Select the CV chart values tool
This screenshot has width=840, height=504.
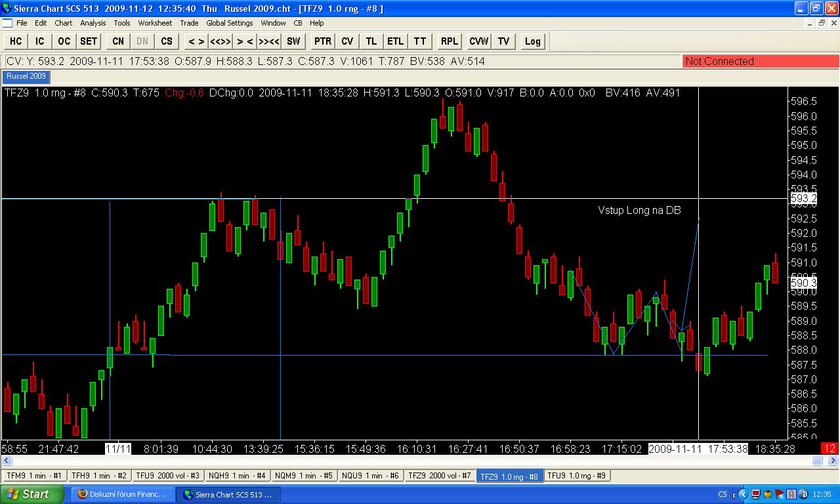[x=347, y=41]
